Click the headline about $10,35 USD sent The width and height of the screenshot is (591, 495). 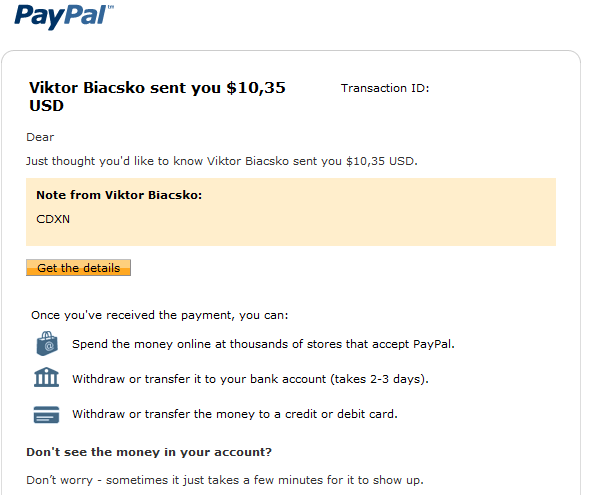coord(157,97)
